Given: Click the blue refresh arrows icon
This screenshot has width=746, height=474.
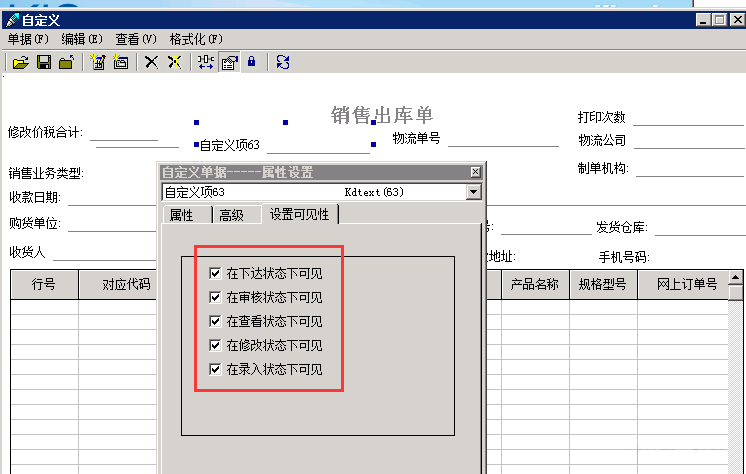Looking at the screenshot, I should tap(283, 62).
